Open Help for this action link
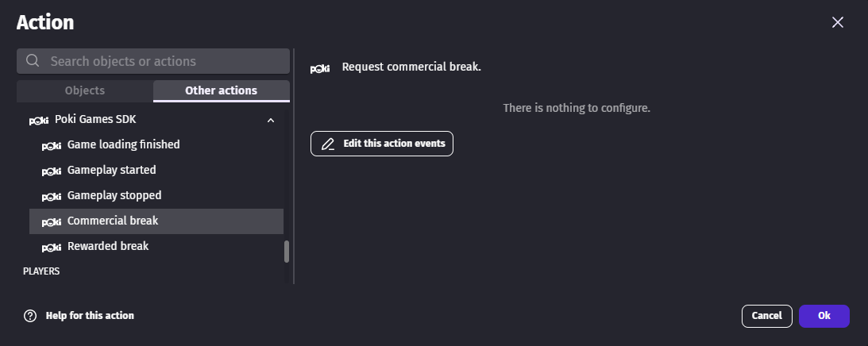This screenshot has height=346, width=868. tap(90, 316)
